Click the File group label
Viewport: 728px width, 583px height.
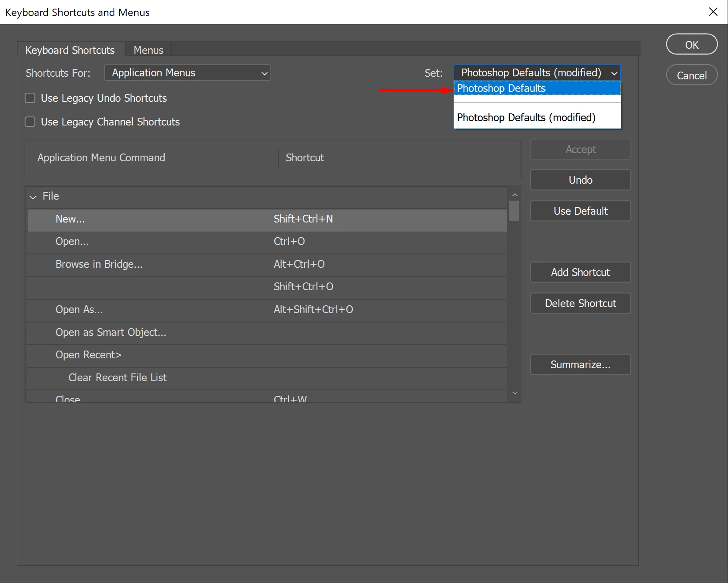click(51, 196)
